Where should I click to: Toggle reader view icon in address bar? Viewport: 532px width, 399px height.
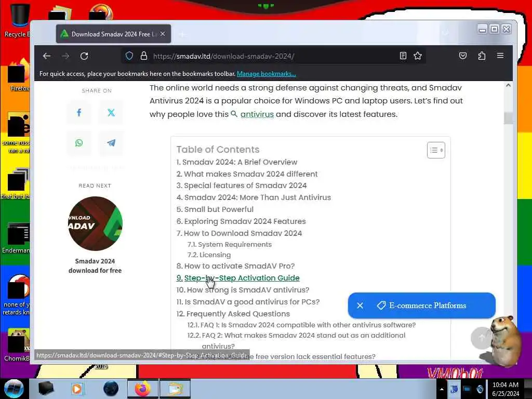[x=403, y=56]
